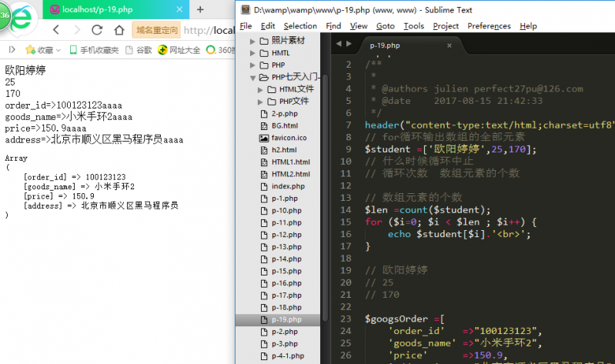This screenshot has height=364, width=615.
Task: Open the 网址大全 bookmark
Action: click(x=179, y=50)
